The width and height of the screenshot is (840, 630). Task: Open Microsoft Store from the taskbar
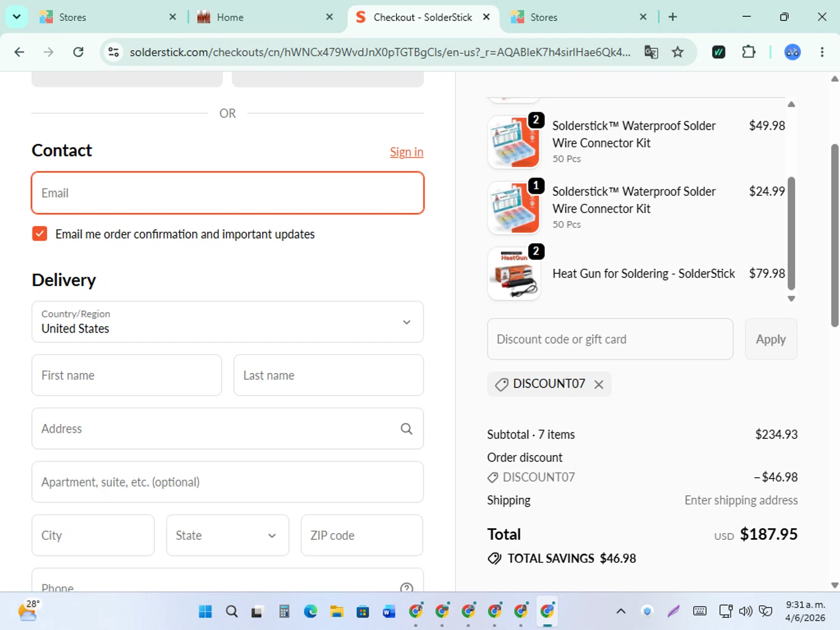tap(363, 612)
